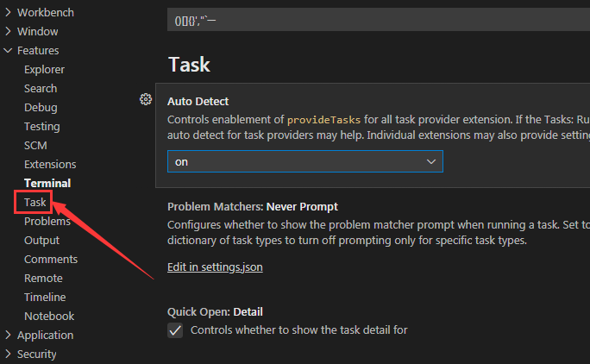590x364 pixels.
Task: Open the Auto Detect dropdown set to on
Action: click(304, 161)
